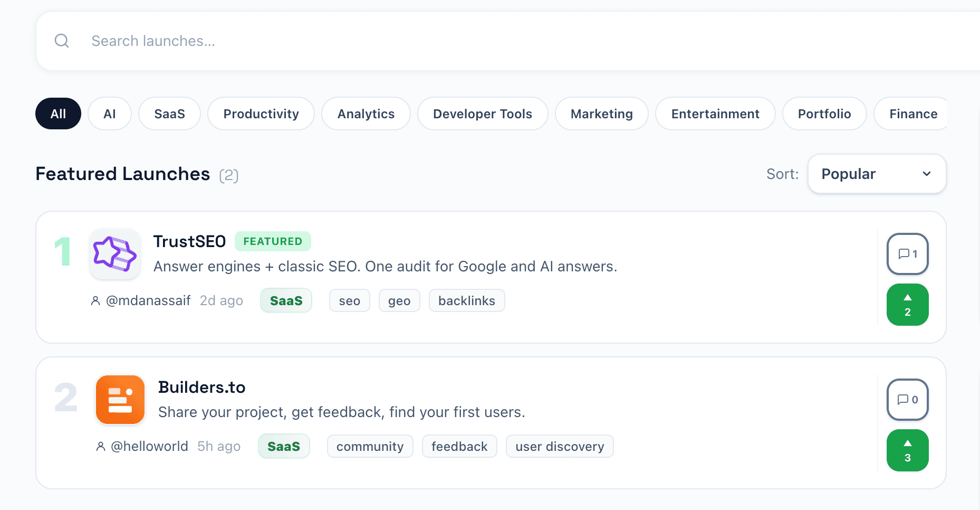Open comments on Builders.to launch
Viewport: 980px width, 510px height.
908,400
